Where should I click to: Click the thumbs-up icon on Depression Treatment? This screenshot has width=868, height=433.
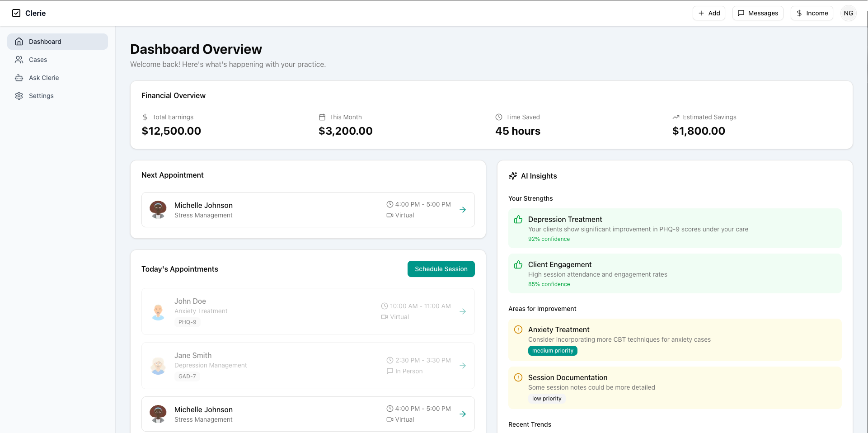tap(518, 220)
